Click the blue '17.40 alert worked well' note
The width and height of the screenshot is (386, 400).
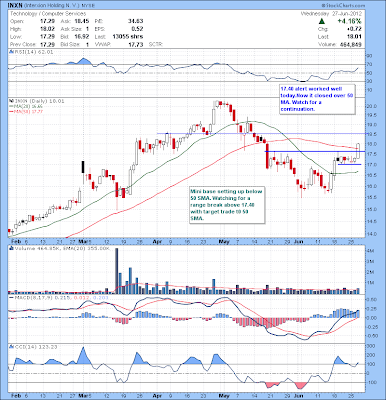pyautogui.click(x=317, y=99)
